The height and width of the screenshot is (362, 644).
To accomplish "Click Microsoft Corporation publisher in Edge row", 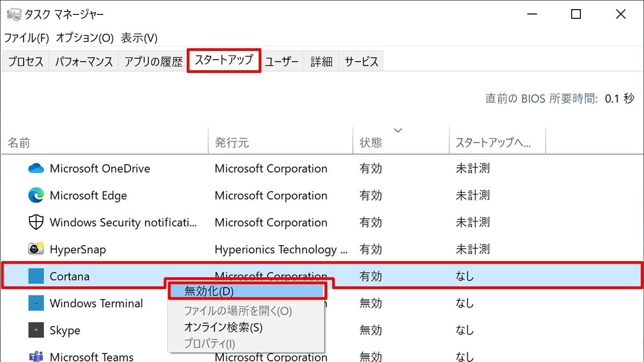I will 271,195.
